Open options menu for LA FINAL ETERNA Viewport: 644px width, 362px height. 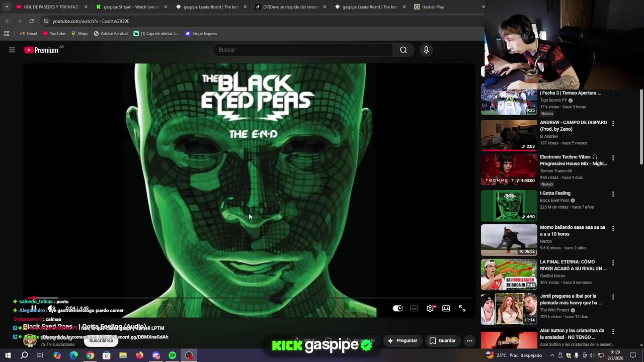click(x=613, y=263)
